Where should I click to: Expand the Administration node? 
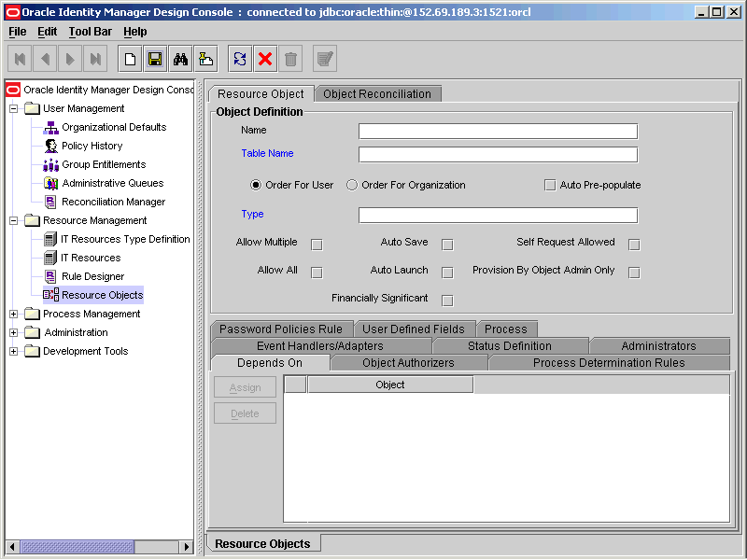pyautogui.click(x=14, y=332)
